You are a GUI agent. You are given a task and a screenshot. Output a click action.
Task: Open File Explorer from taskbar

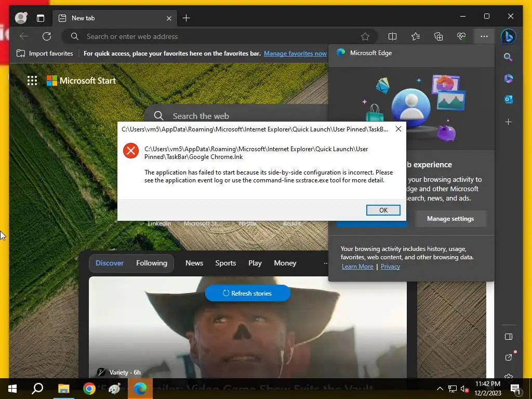click(63, 389)
